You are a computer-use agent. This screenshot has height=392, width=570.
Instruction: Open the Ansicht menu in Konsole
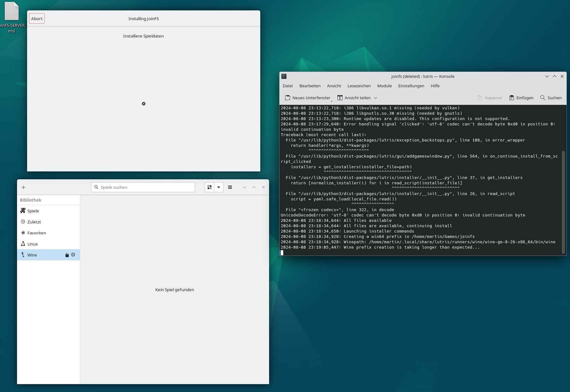coord(334,86)
